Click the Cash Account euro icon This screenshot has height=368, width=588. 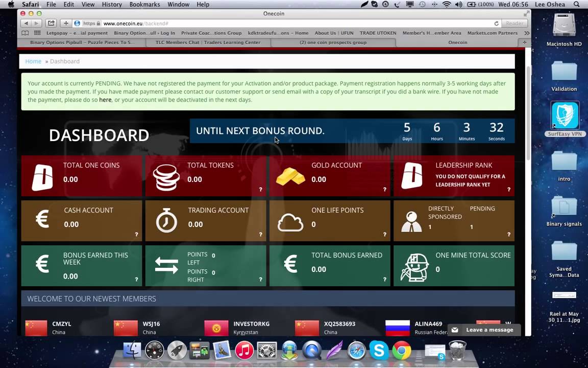pyautogui.click(x=42, y=219)
